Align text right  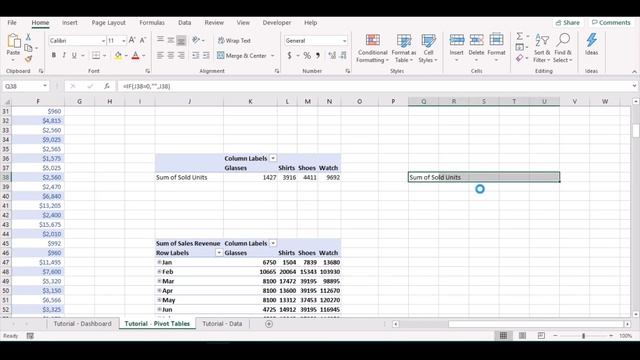coord(181,55)
